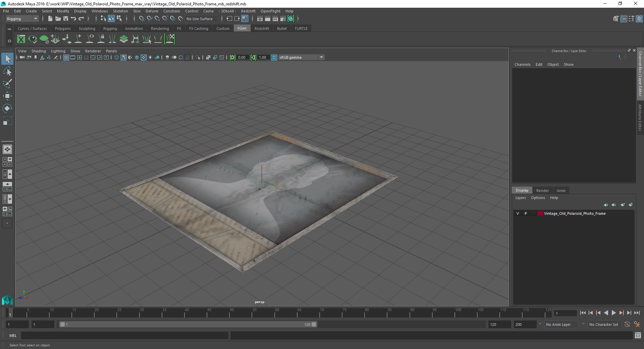Click the Auto keyframe toggle icon
Screen dimensions: 644x349
(x=627, y=325)
